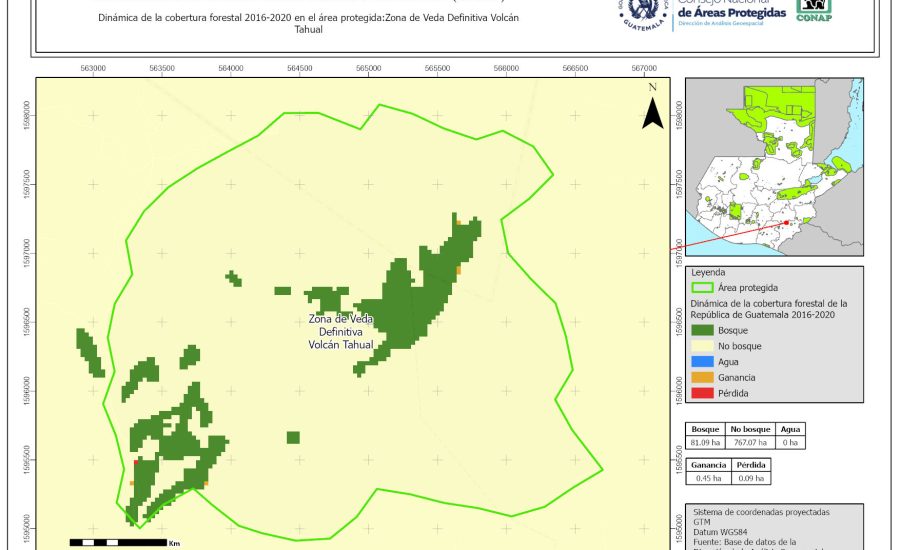
Task: Select the red Pérdida legend swatch
Action: [703, 393]
